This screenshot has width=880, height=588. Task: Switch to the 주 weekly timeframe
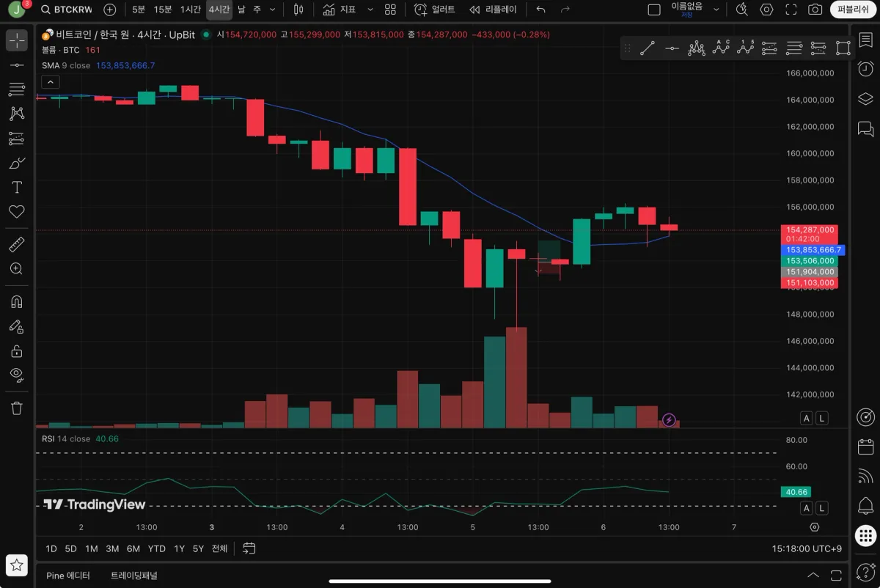(257, 10)
